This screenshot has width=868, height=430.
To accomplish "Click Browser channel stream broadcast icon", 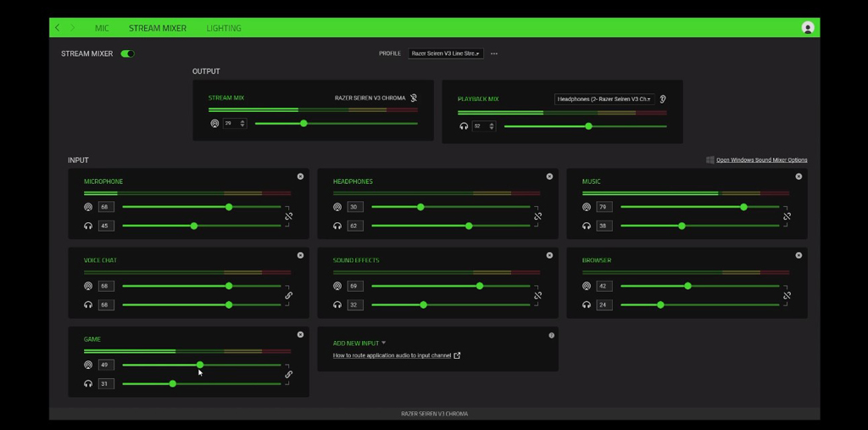I will pos(587,286).
